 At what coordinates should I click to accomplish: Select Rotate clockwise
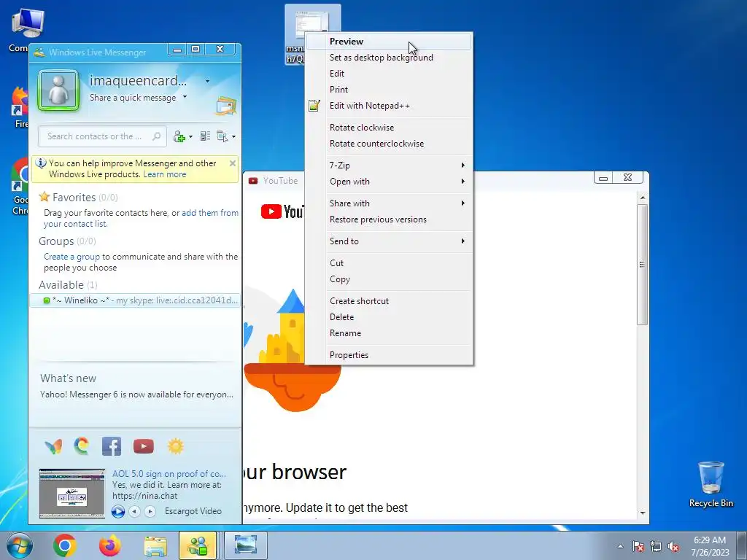[x=389, y=128]
